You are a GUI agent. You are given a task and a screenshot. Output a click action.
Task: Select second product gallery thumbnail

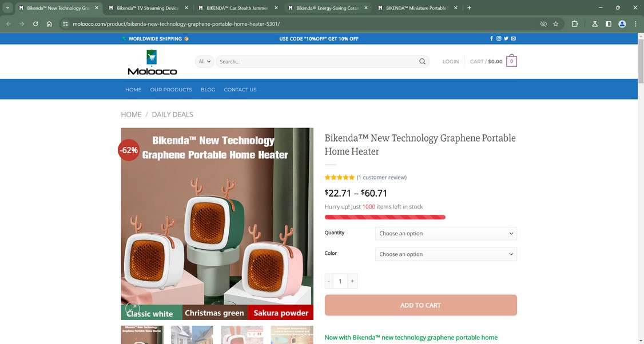point(192,335)
